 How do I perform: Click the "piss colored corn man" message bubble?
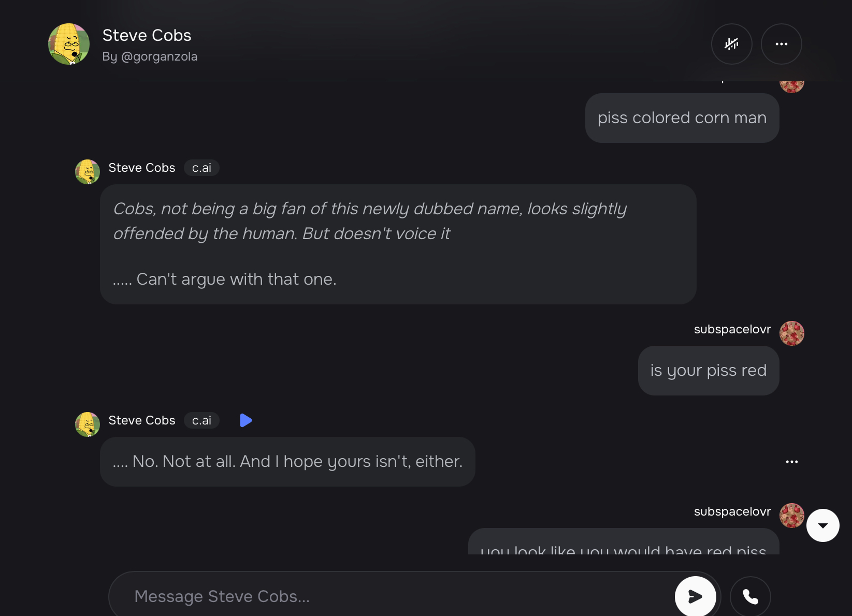click(x=682, y=118)
